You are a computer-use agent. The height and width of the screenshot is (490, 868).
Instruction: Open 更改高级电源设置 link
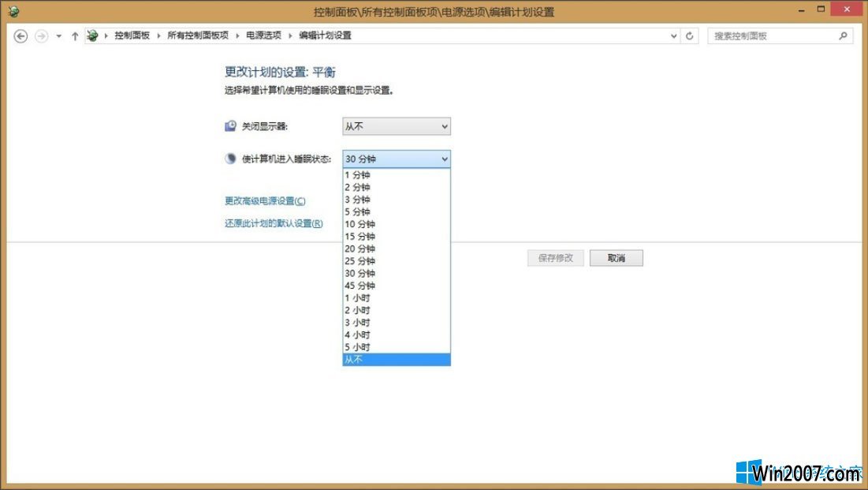coord(265,200)
